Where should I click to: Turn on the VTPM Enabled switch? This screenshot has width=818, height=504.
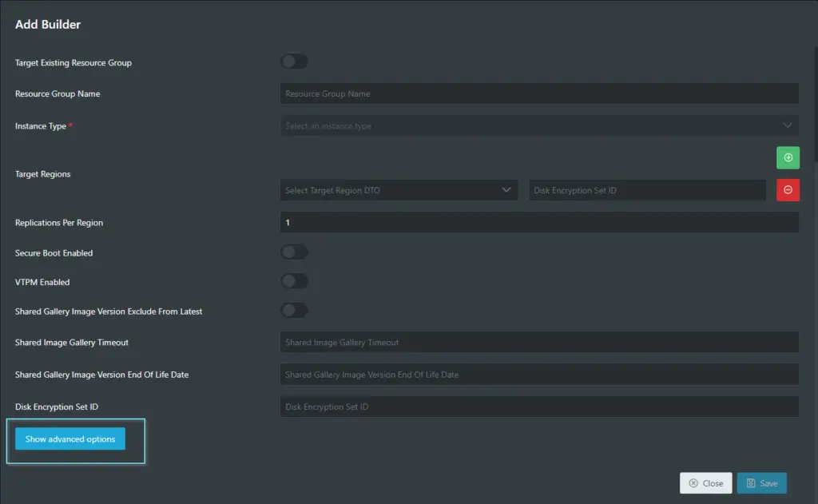[x=294, y=281]
